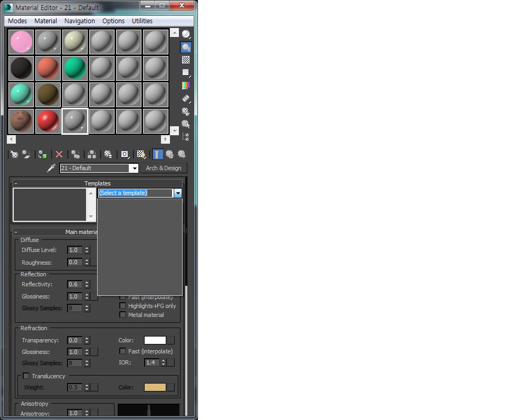Click the map button beside IOR

[x=171, y=362]
